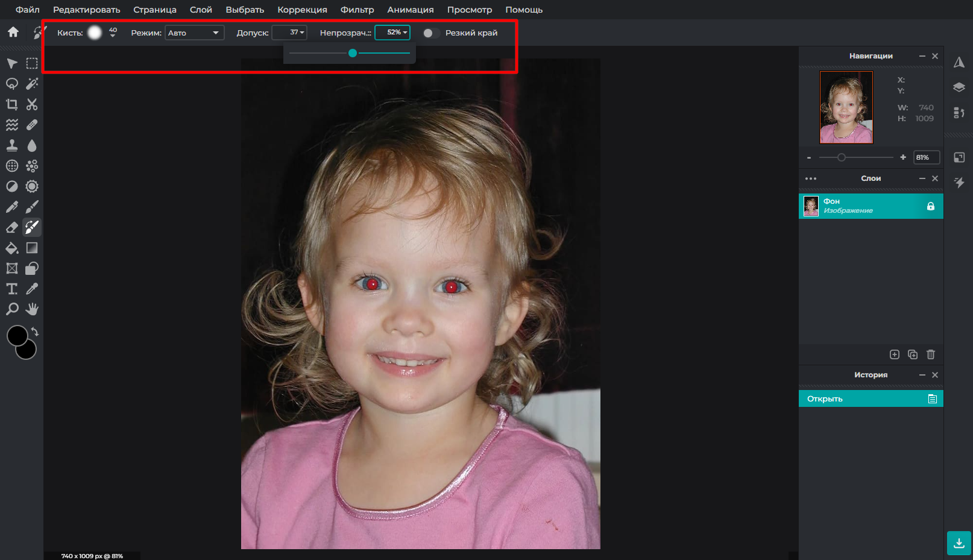Select the Shape tool

[x=32, y=268]
